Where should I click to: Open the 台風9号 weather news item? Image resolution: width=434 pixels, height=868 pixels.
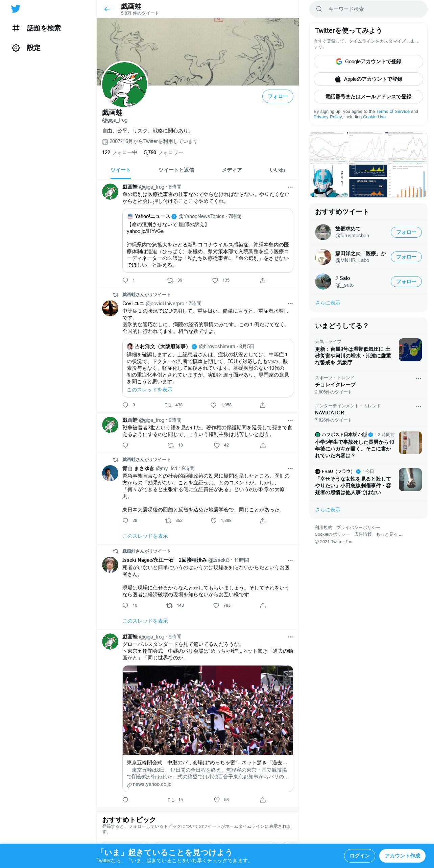368,353
